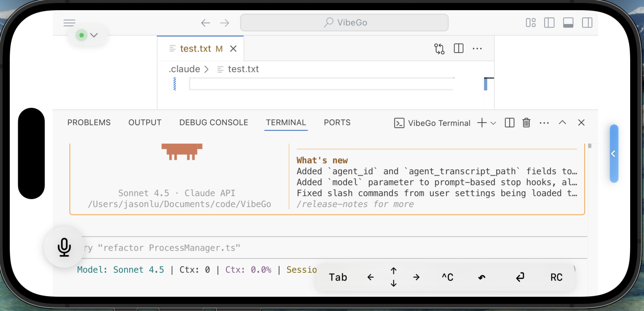The width and height of the screenshot is (644, 311).
Task: Click the VibeGo search field
Action: (344, 23)
